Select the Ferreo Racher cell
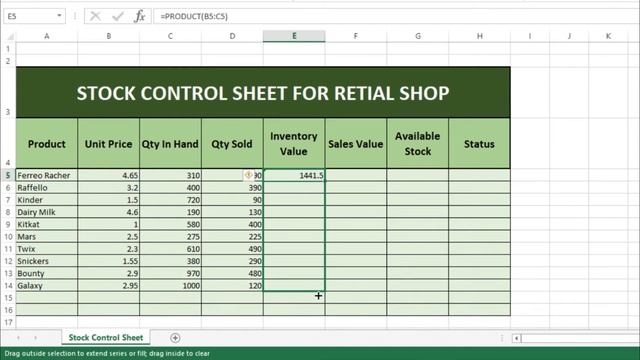The height and width of the screenshot is (360, 640). pyautogui.click(x=47, y=175)
